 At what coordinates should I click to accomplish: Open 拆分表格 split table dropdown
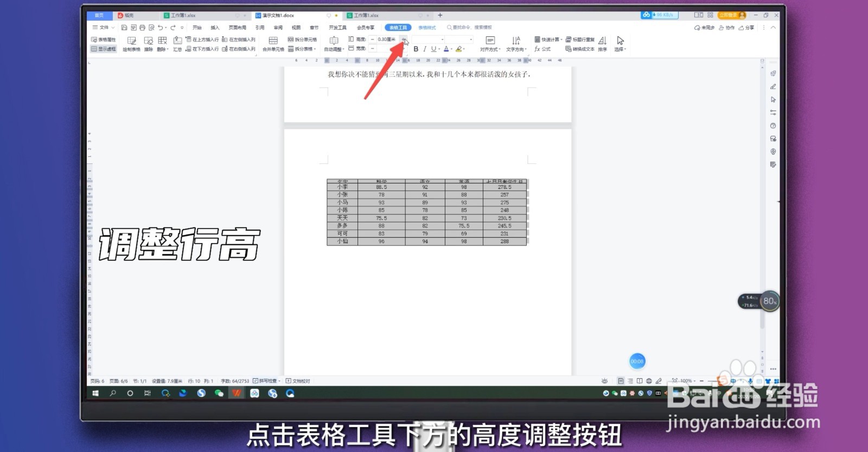tap(302, 49)
